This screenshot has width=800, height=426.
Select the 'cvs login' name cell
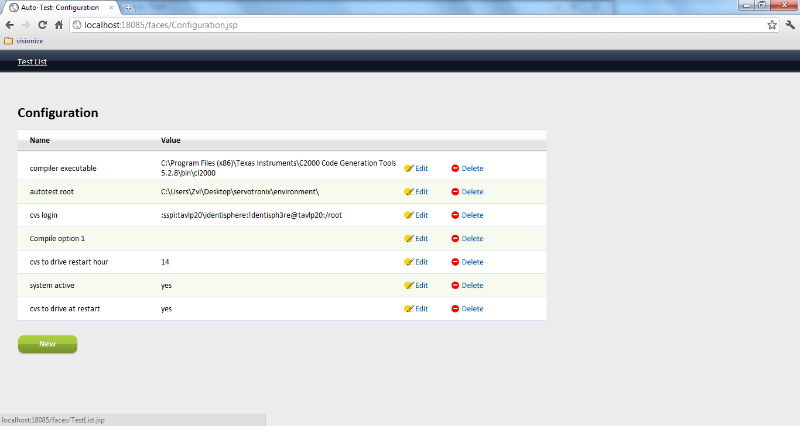43,215
